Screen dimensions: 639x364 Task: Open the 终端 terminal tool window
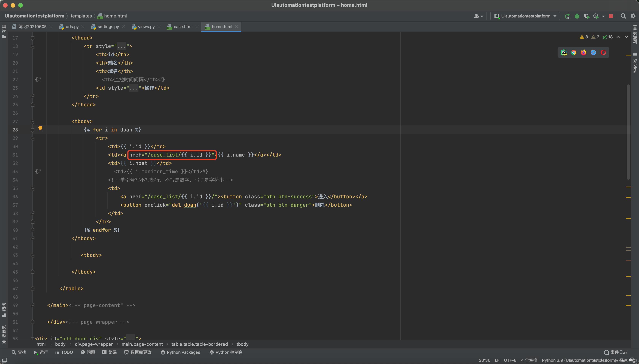pyautogui.click(x=110, y=352)
